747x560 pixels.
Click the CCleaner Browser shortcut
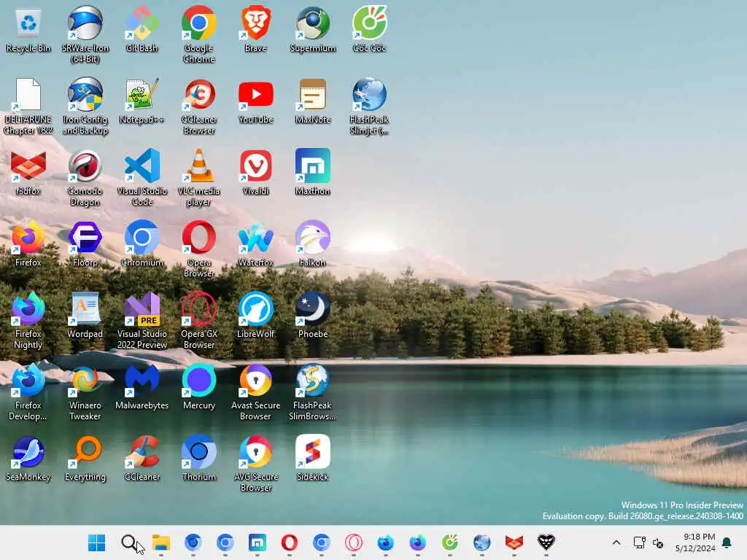click(x=199, y=106)
